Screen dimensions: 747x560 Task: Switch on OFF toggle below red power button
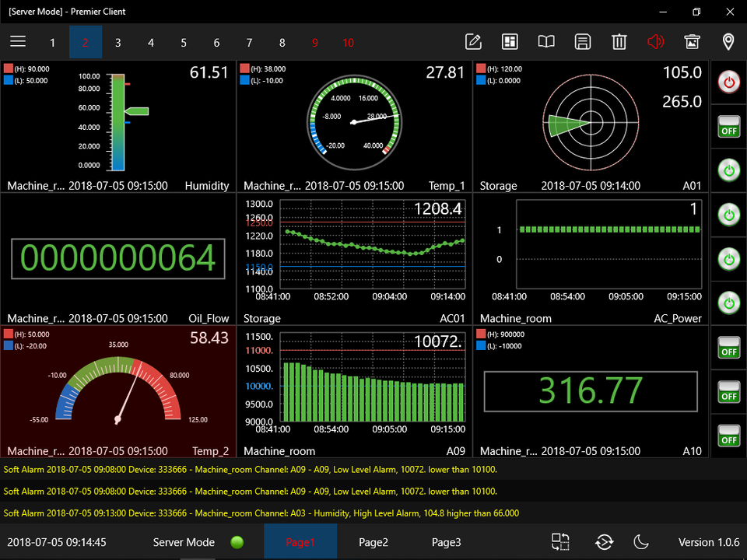click(x=729, y=126)
